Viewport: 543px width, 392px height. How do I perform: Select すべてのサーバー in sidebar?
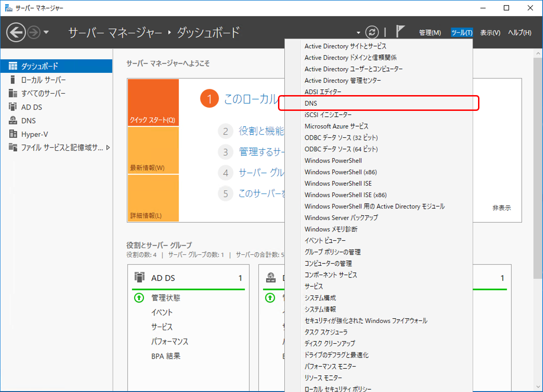57,93
